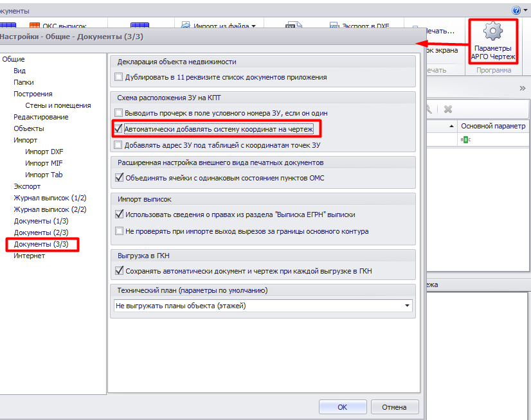This screenshot has width=531, height=420.
Task: Uncheck Автоматически добавлять систему координат на чертеж
Action: (x=118, y=128)
